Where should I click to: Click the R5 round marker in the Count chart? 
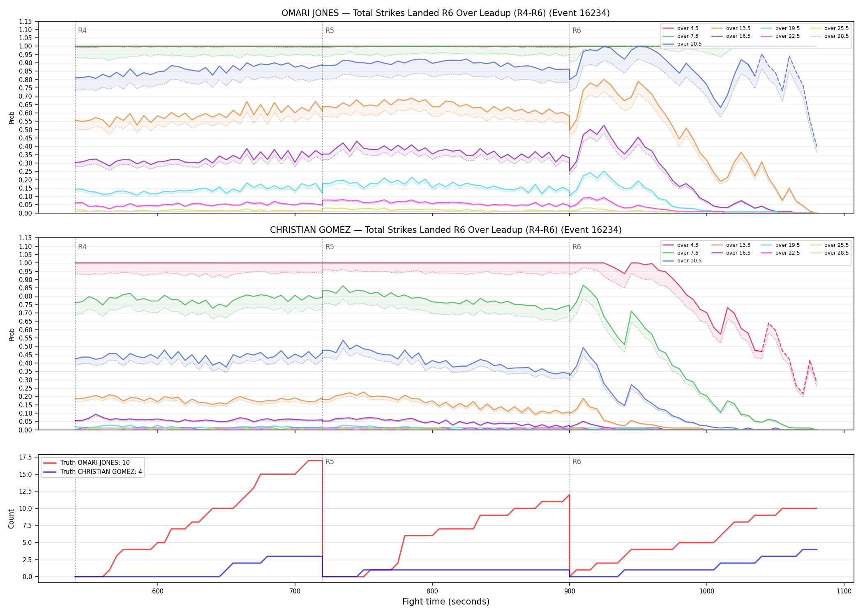click(x=330, y=462)
